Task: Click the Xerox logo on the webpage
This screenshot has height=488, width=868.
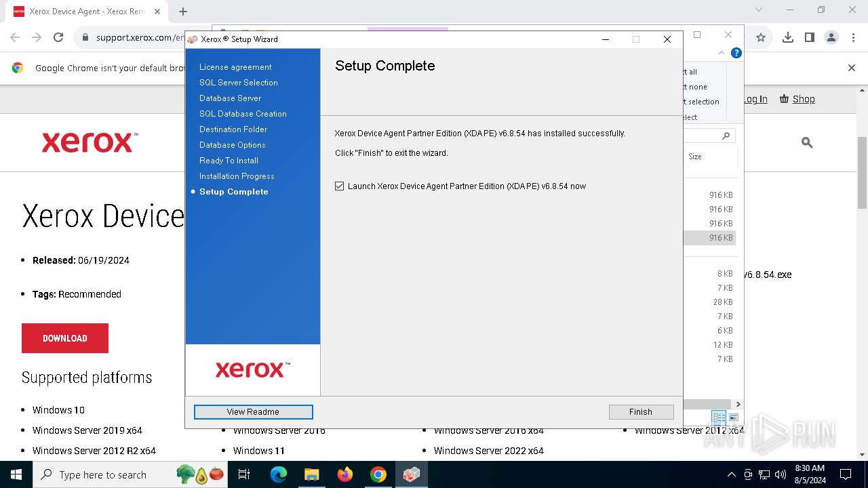Action: pyautogui.click(x=90, y=142)
